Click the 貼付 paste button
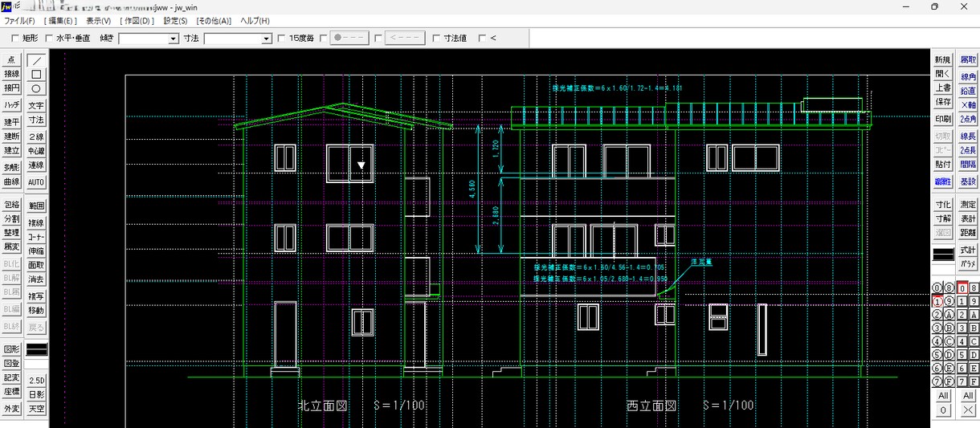Image resolution: width=980 pixels, height=428 pixels. 942,164
